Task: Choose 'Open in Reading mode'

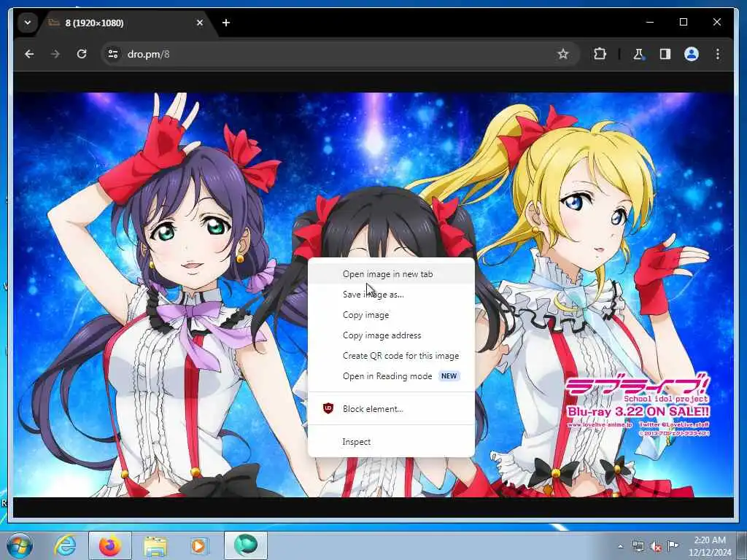Action: 391,376
